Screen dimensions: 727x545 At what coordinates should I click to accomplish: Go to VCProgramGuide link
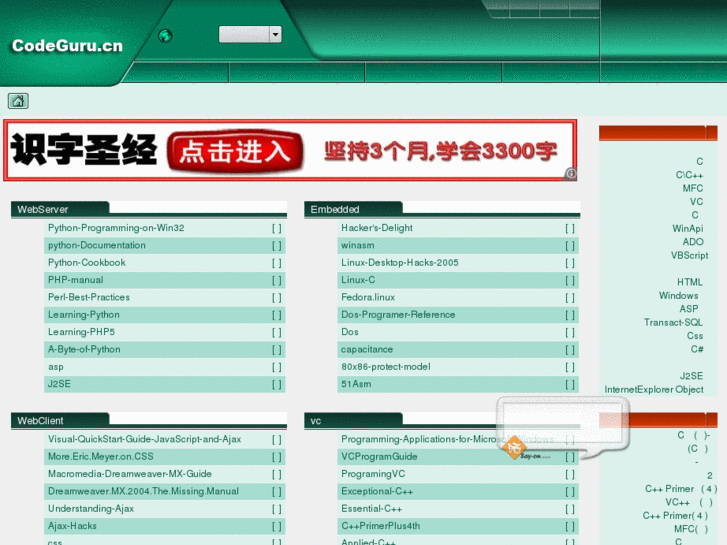click(379, 457)
